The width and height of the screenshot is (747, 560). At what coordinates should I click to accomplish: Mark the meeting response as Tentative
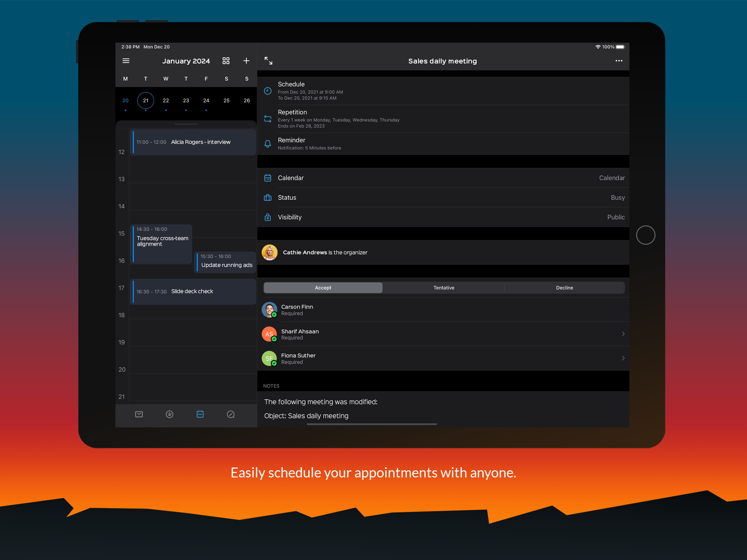point(443,288)
